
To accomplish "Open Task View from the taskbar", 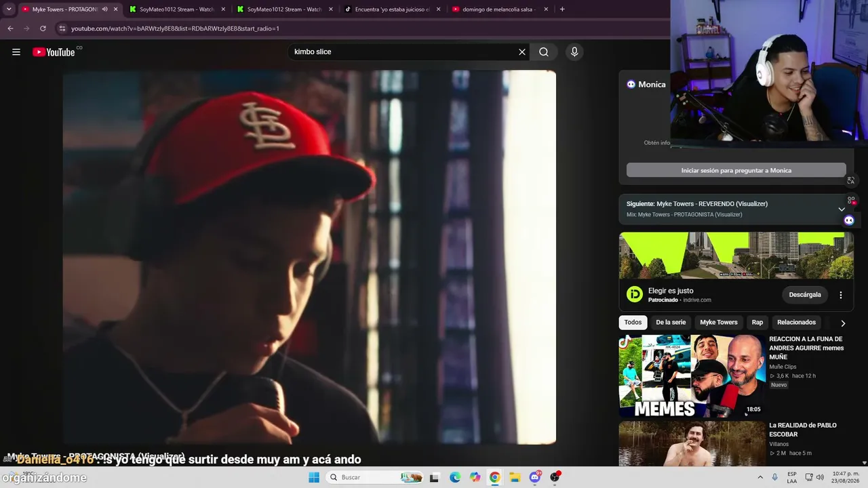I will [434, 477].
